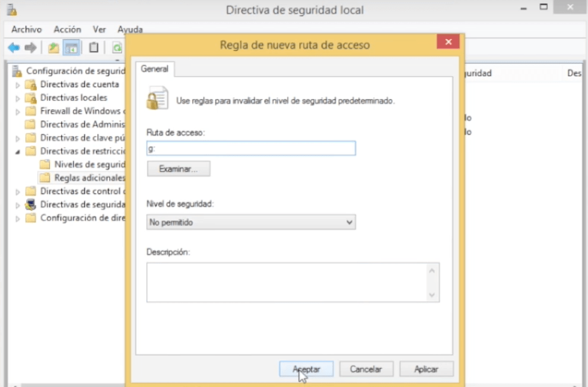Confirm with the Aceptar button
The width and height of the screenshot is (588, 387).
tap(306, 369)
